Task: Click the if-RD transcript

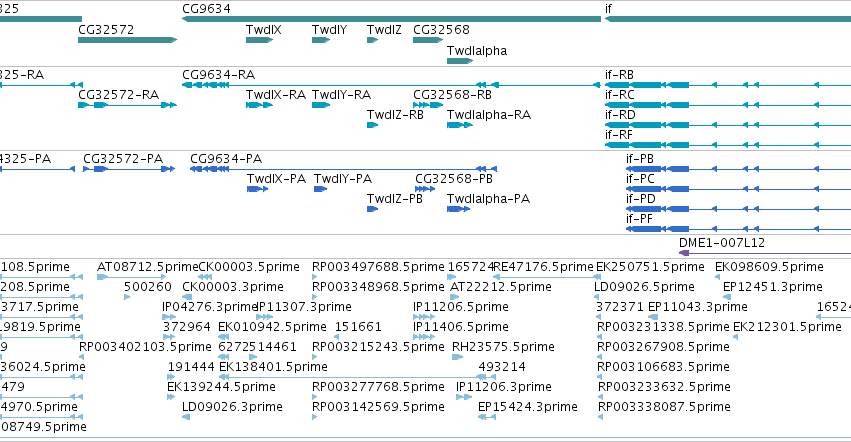Action: (x=728, y=125)
